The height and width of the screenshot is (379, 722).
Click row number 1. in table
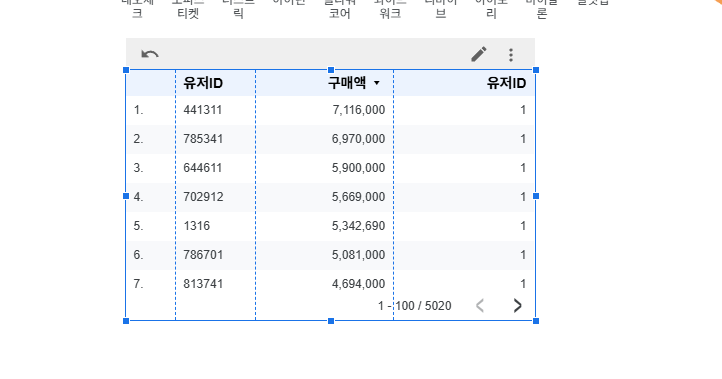[x=139, y=110]
